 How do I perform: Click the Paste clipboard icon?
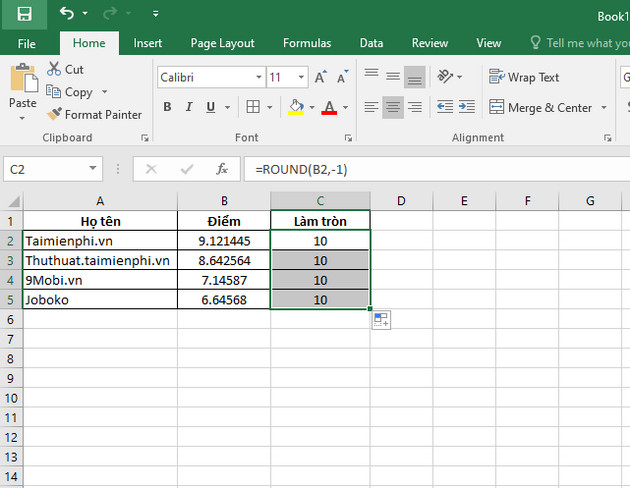[23, 78]
